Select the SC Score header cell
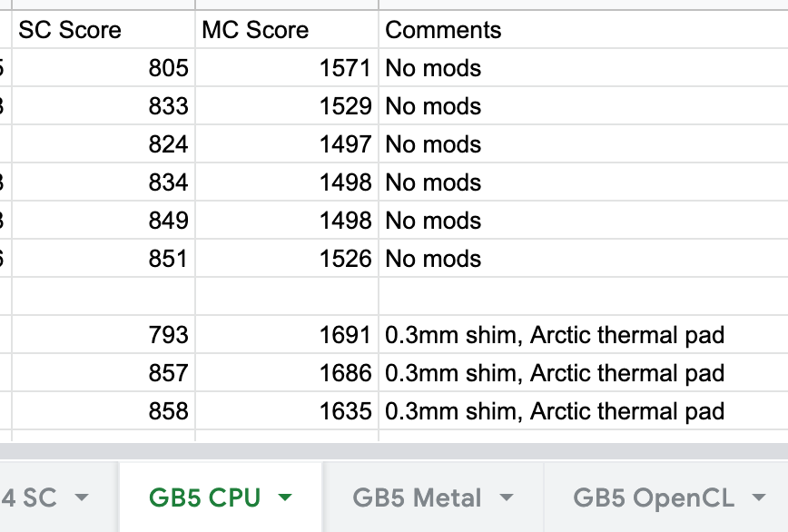Viewport: 788px width, 532px height. (103, 30)
